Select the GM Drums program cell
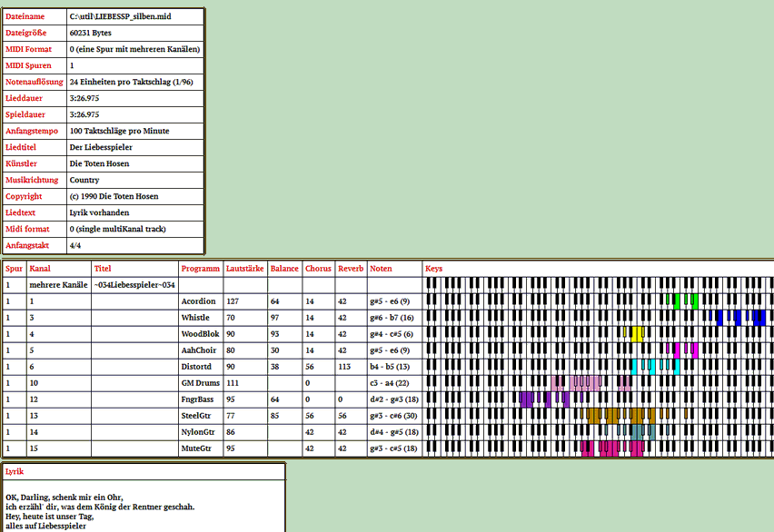The width and height of the screenshot is (774, 532). pyautogui.click(x=200, y=383)
